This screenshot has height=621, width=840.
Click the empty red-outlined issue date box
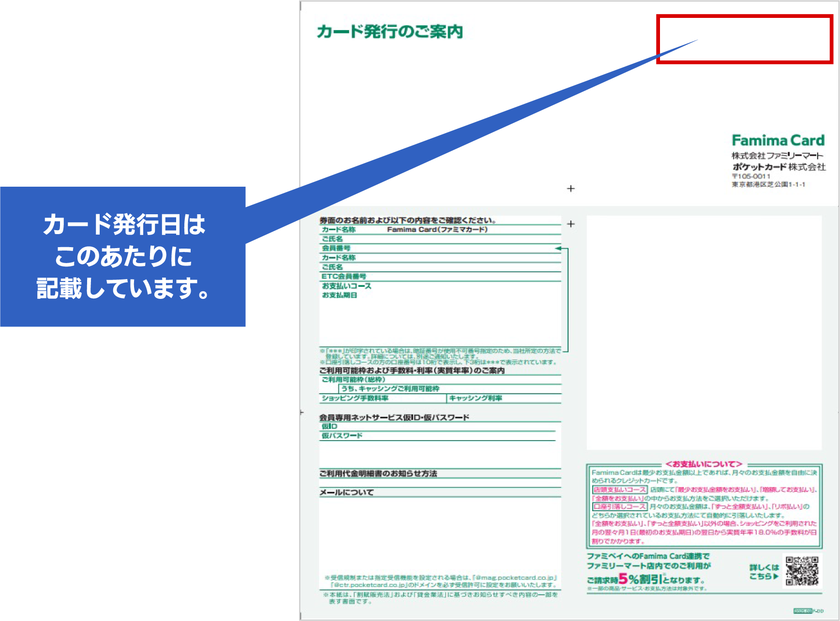744,39
